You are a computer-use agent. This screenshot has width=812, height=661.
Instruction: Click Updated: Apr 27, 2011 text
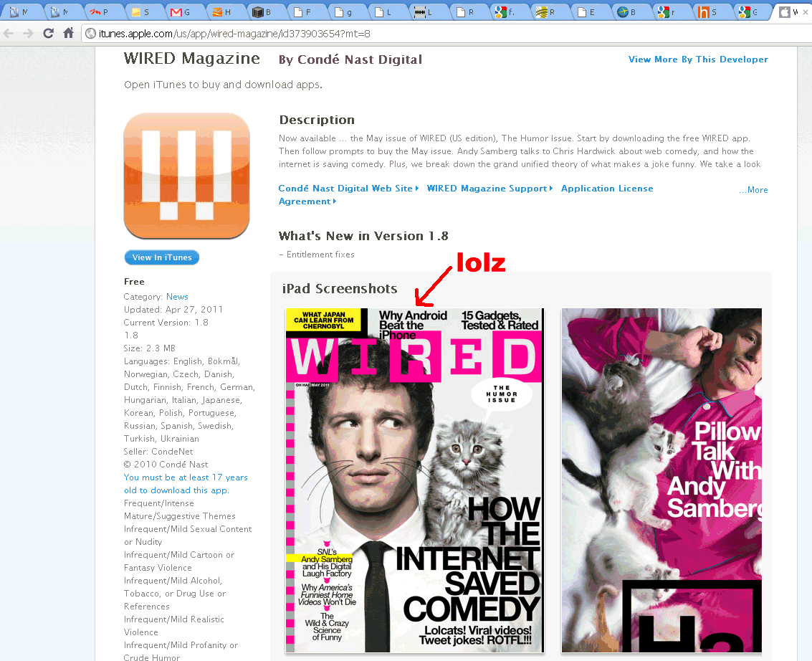173,310
